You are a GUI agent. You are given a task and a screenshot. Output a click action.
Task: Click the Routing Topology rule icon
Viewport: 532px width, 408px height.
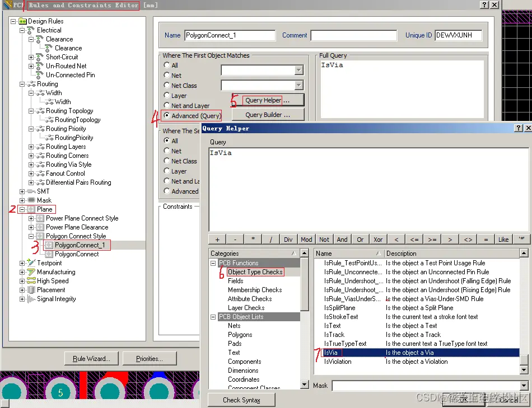pyautogui.click(x=40, y=111)
